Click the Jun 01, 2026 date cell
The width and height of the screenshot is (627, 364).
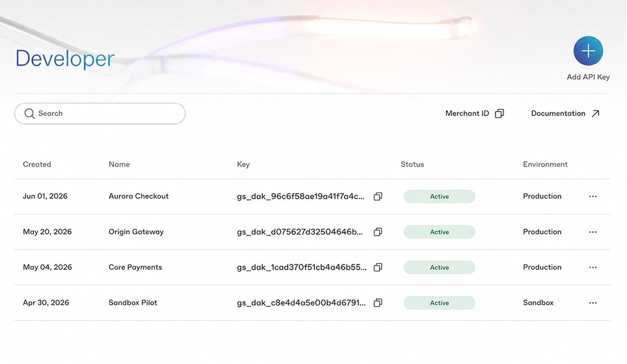pyautogui.click(x=45, y=196)
